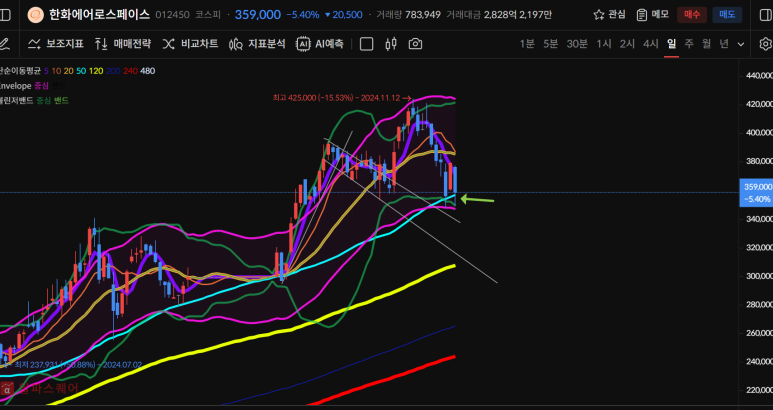Click the square layout icon in toolbar
Screen dimensions: 773x410
tap(366, 44)
